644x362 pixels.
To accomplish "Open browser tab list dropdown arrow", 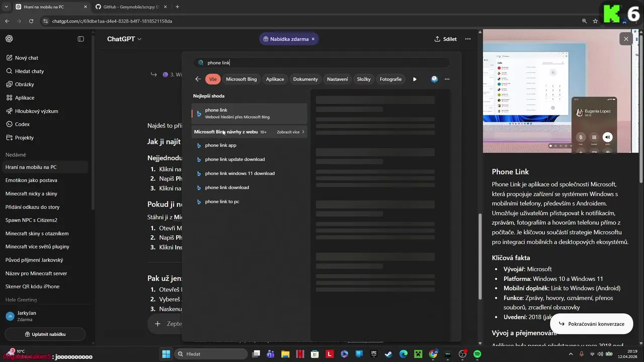I will pyautogui.click(x=6, y=7).
